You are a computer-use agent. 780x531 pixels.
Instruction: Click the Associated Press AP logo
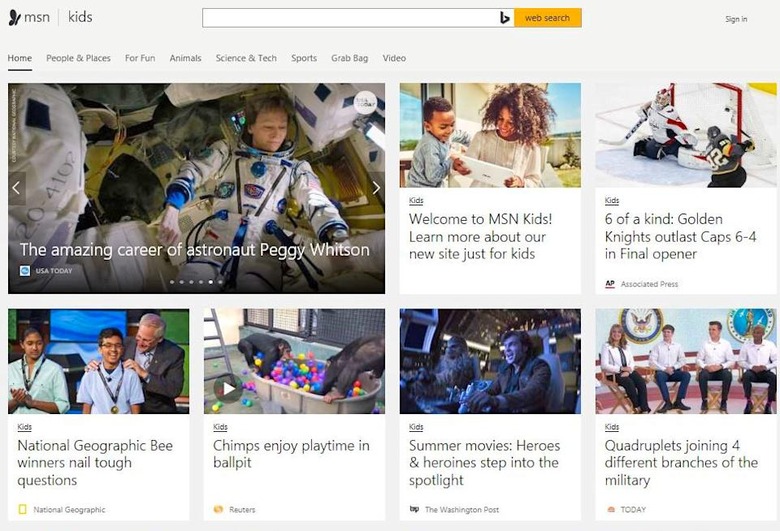[x=610, y=284]
